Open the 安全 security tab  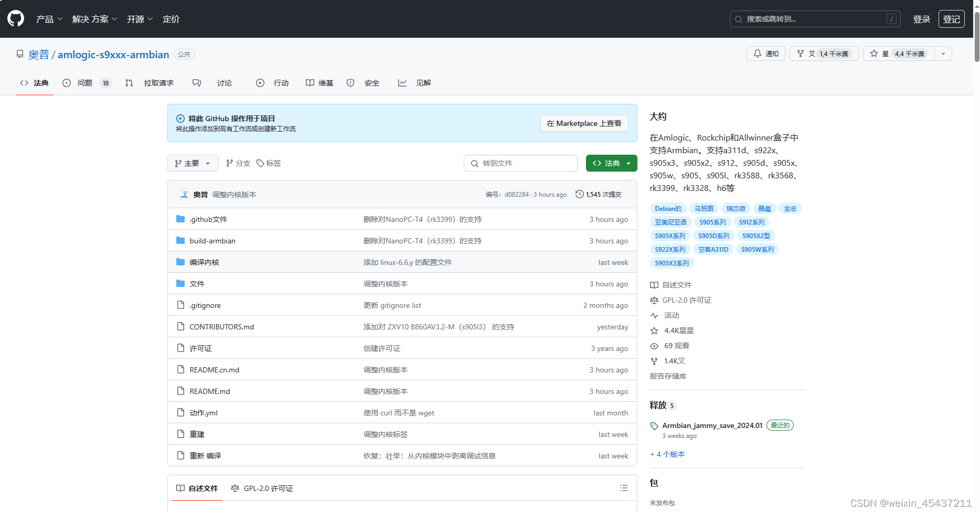pyautogui.click(x=363, y=83)
